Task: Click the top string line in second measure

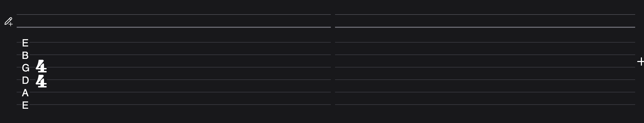Action: pos(485,42)
